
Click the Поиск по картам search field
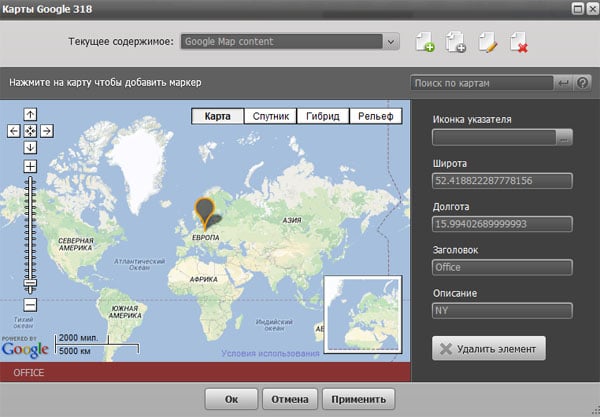[482, 82]
